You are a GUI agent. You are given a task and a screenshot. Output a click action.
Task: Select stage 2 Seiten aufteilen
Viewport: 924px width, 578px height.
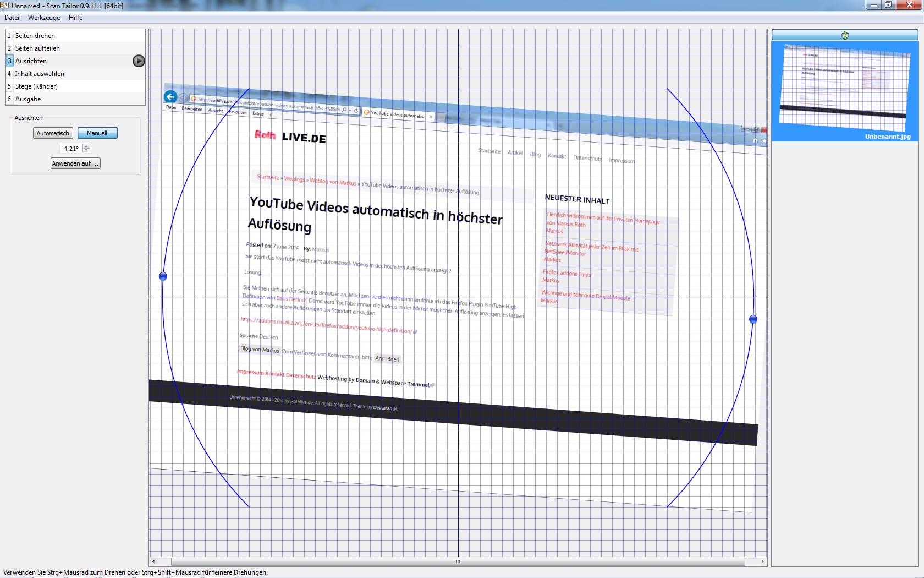point(75,48)
